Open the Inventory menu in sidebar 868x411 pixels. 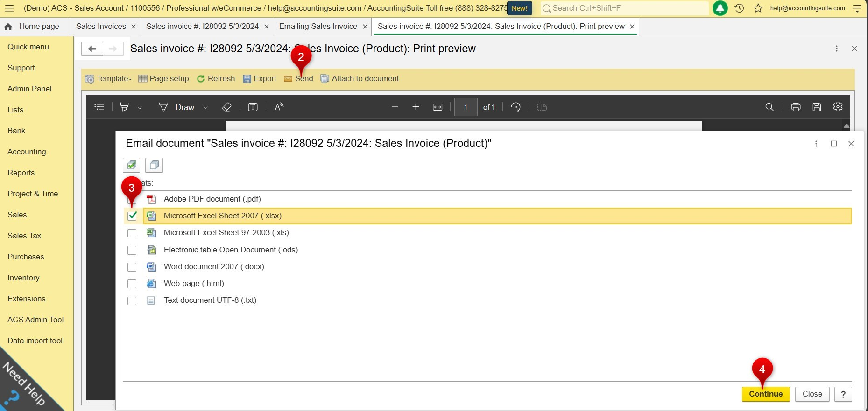tap(23, 278)
